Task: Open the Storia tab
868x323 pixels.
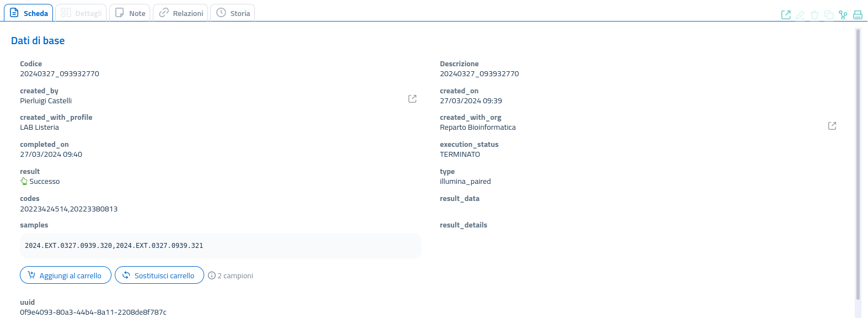Action: coord(233,13)
